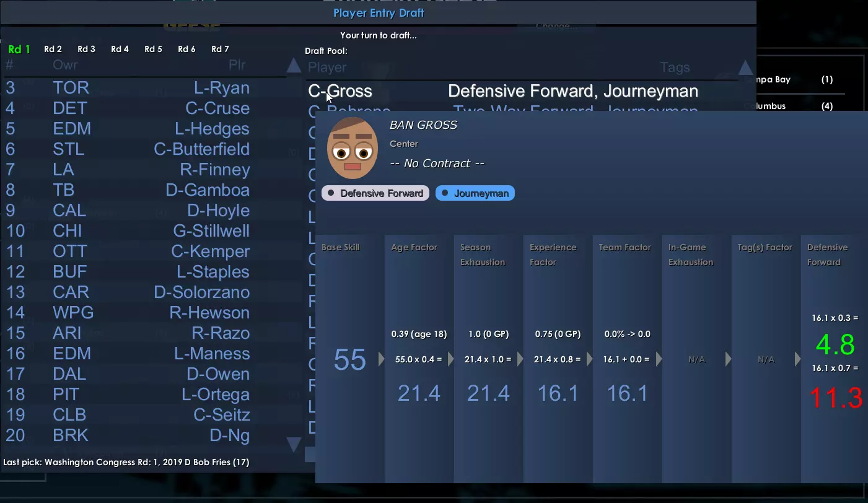Click C-Seitz in the draft order

click(x=222, y=415)
